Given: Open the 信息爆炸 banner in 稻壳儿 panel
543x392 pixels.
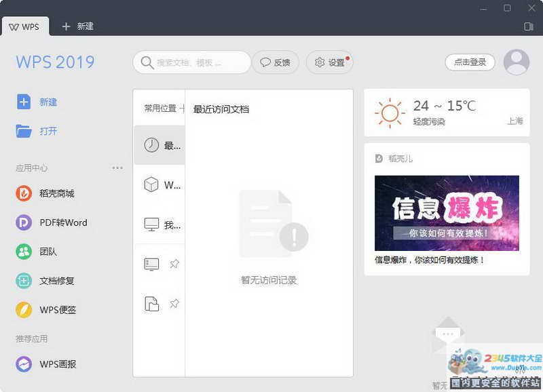Looking at the screenshot, I should tap(446, 212).
